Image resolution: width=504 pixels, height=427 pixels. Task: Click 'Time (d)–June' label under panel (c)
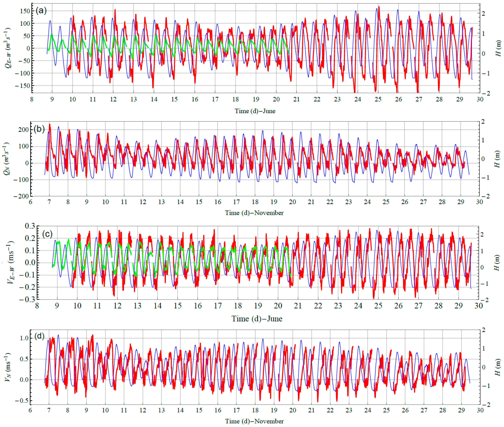tap(257, 319)
